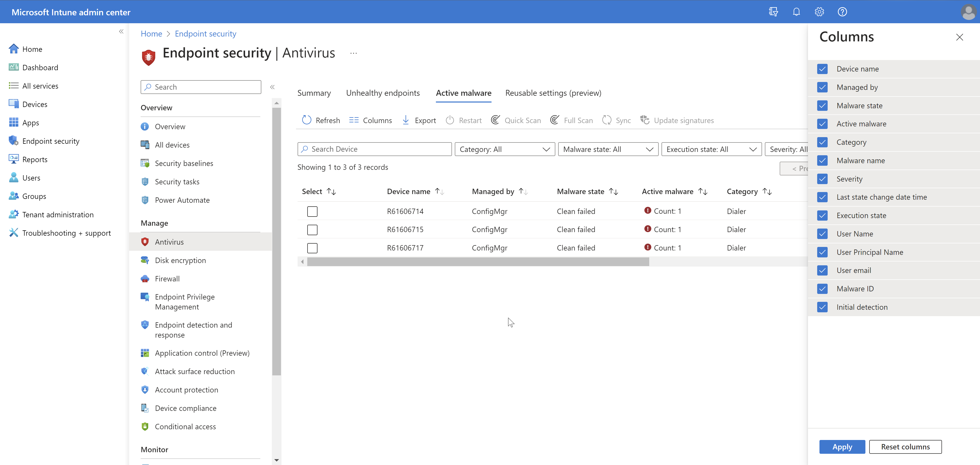The width and height of the screenshot is (980, 465).
Task: Open Intune settings gear icon
Action: pyautogui.click(x=819, y=11)
